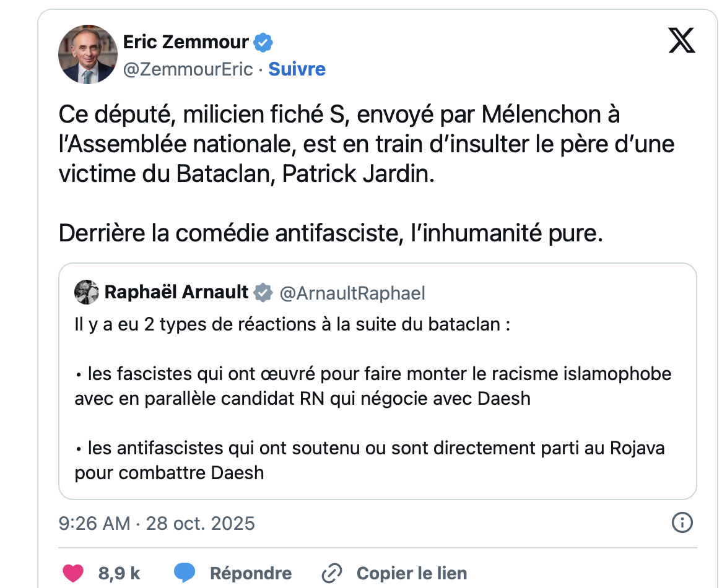Viewport: 722px width, 588px height.
Task: Open Eric Zemmour's profile avatar
Action: click(87, 54)
